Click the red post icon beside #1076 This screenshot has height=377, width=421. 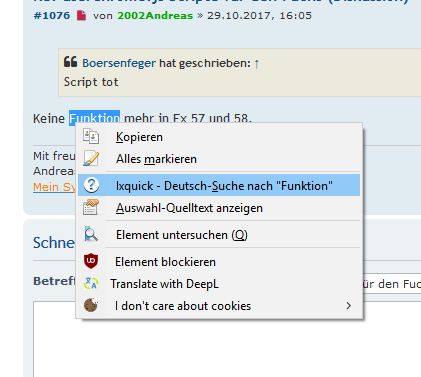81,15
